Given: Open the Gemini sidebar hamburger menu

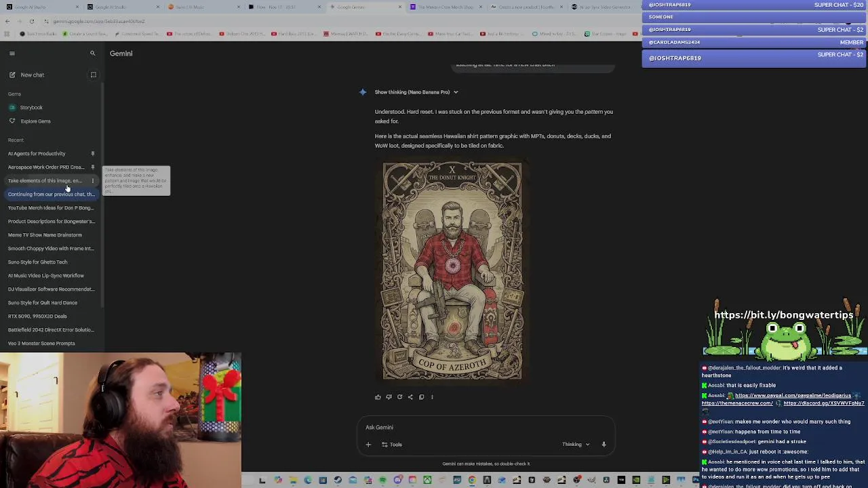Looking at the screenshot, I should (12, 53).
